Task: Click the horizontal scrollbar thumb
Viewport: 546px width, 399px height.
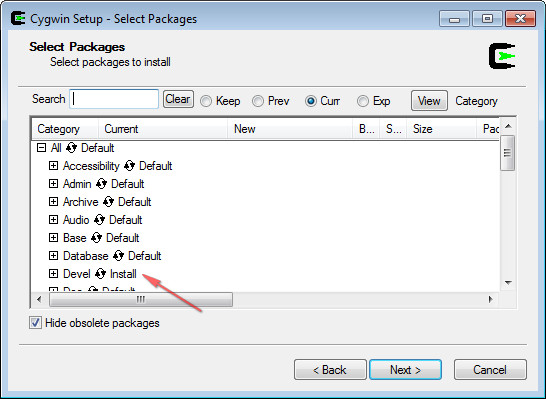Action: point(141,299)
